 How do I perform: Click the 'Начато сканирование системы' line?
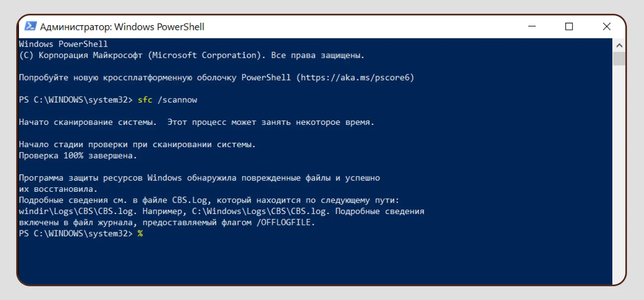[x=88, y=122]
